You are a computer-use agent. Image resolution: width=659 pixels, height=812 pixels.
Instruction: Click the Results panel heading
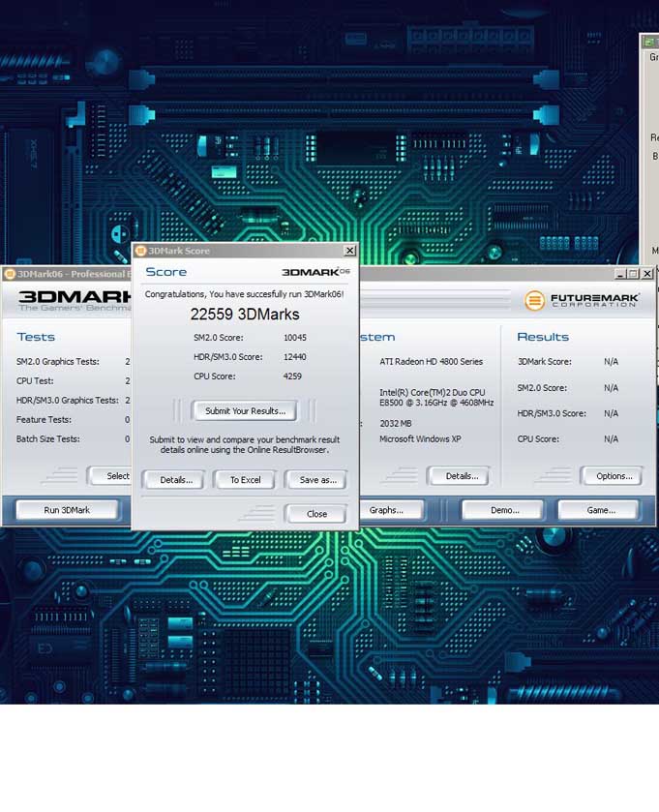pos(543,337)
